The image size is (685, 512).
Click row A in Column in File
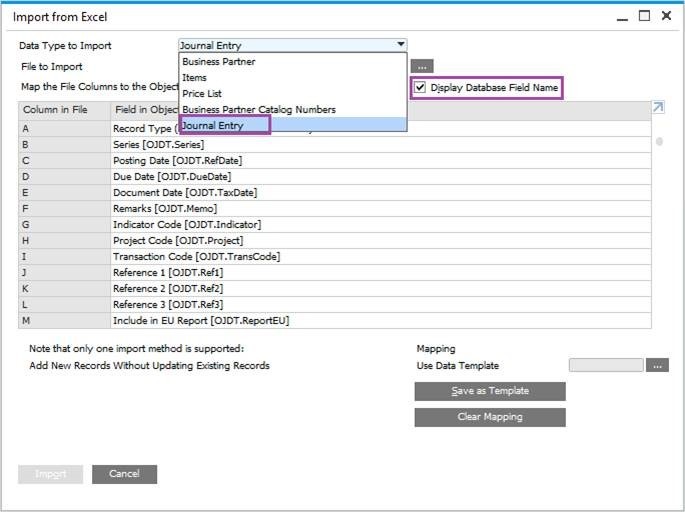pyautogui.click(x=64, y=129)
